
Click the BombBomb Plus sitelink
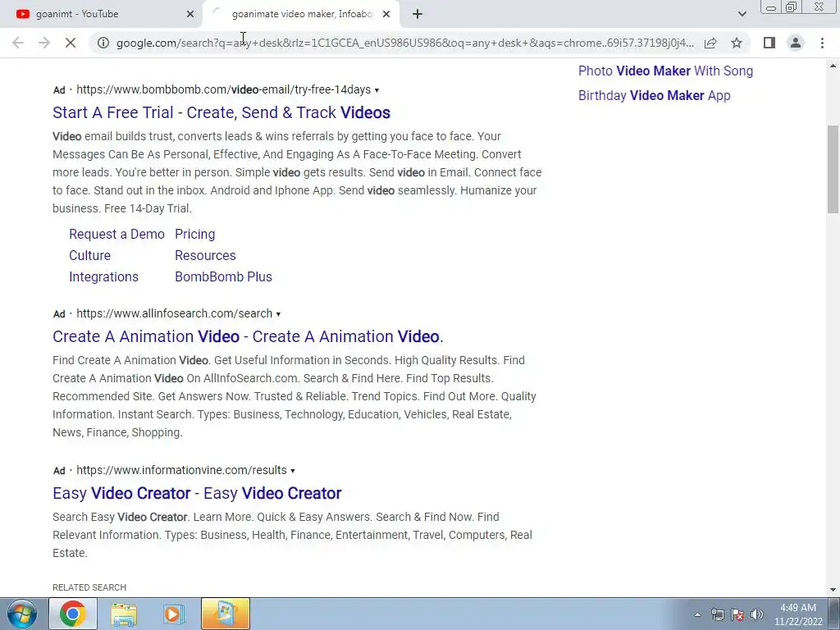click(223, 277)
